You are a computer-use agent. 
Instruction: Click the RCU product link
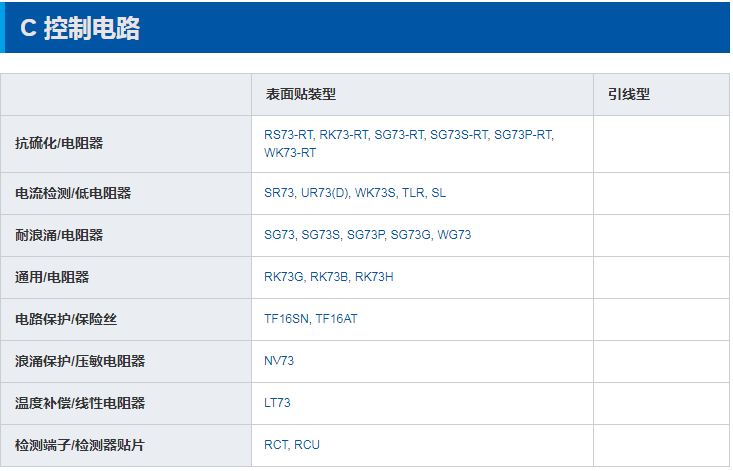coord(307,445)
